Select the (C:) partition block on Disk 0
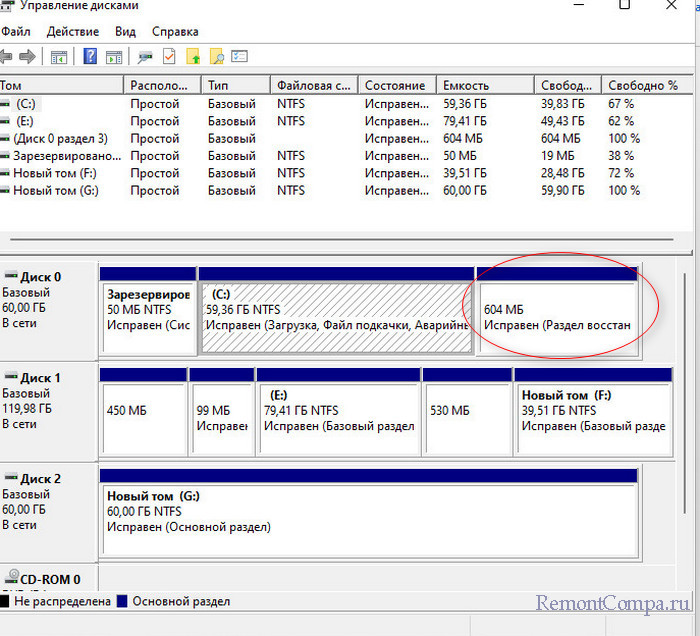Screen dimensions: 700x636 [336, 317]
